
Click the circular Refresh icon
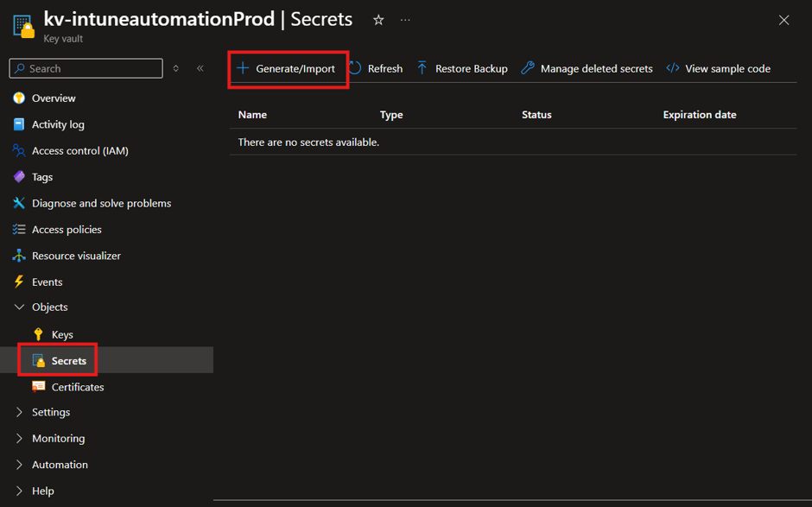(355, 68)
